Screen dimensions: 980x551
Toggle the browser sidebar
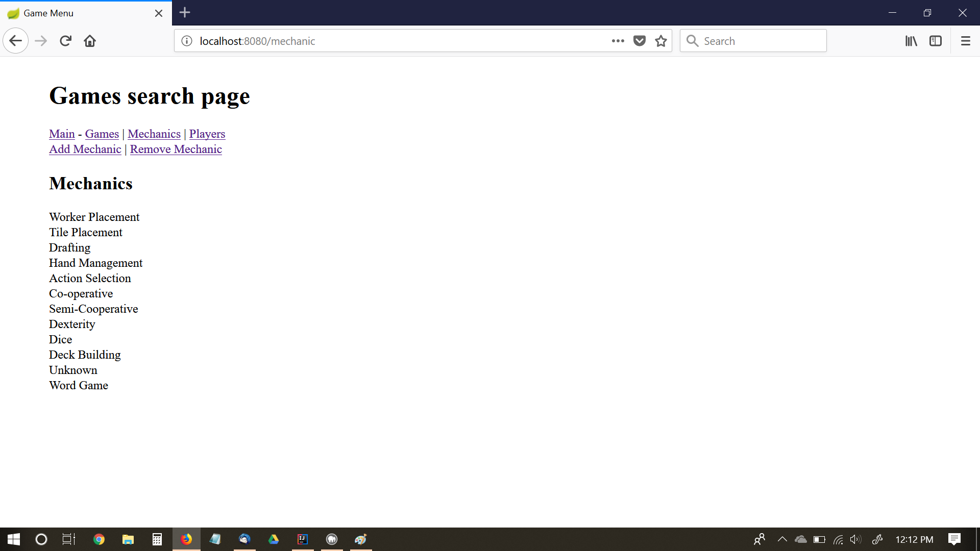935,41
